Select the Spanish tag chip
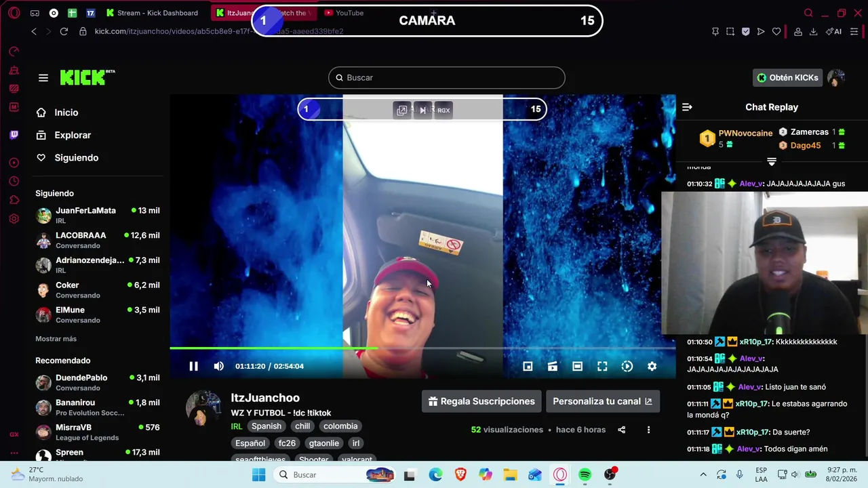 (266, 426)
